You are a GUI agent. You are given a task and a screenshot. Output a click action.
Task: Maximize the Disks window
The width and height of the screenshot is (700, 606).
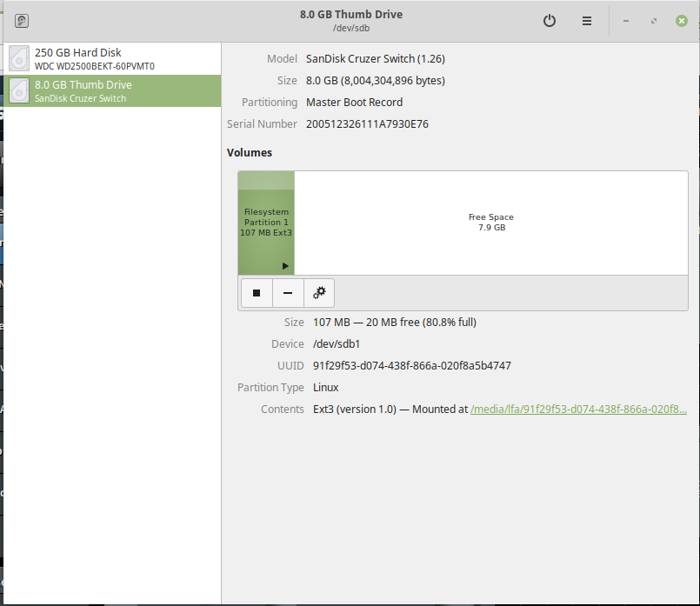(x=653, y=21)
